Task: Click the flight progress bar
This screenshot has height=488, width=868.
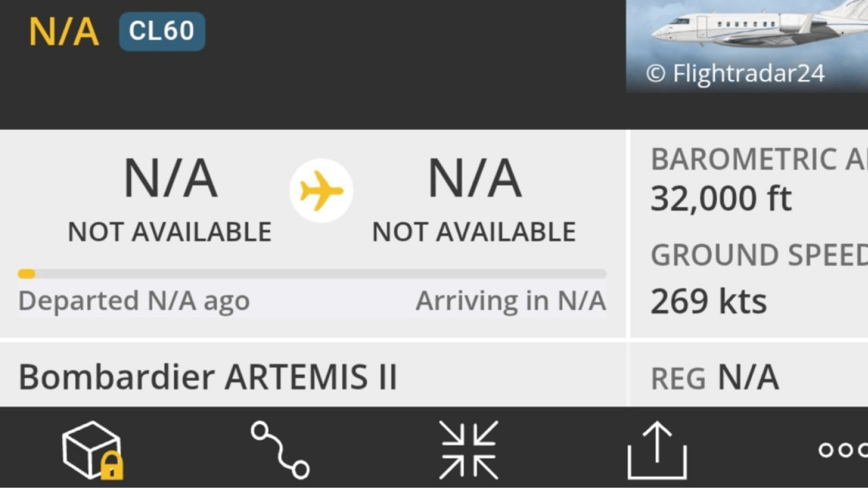Action: point(312,274)
